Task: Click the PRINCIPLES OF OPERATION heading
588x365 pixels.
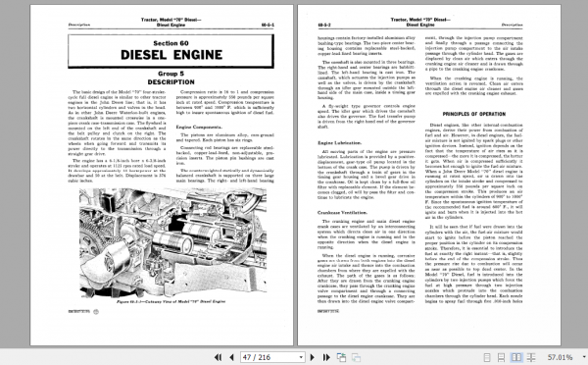Action: pos(474,114)
